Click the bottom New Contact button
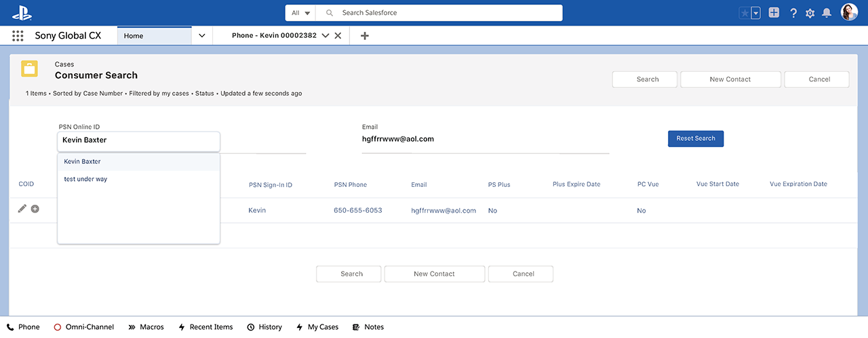Image resolution: width=868 pixels, height=338 pixels. coord(434,274)
